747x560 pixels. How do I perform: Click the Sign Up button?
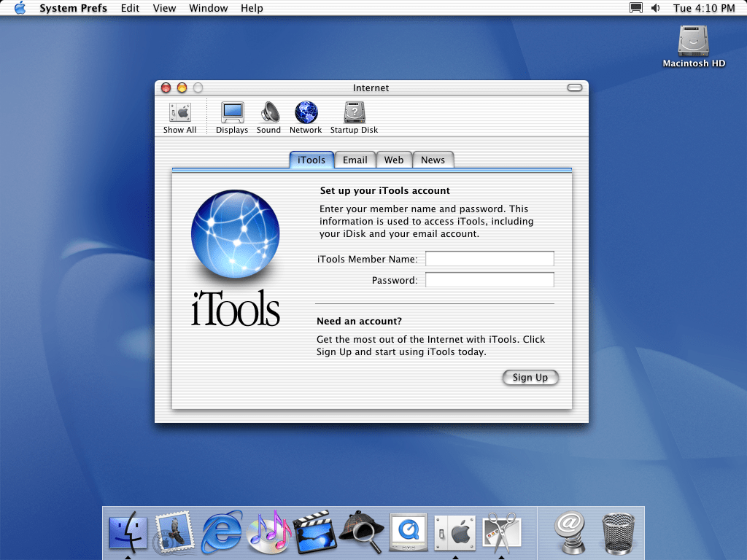tap(530, 377)
